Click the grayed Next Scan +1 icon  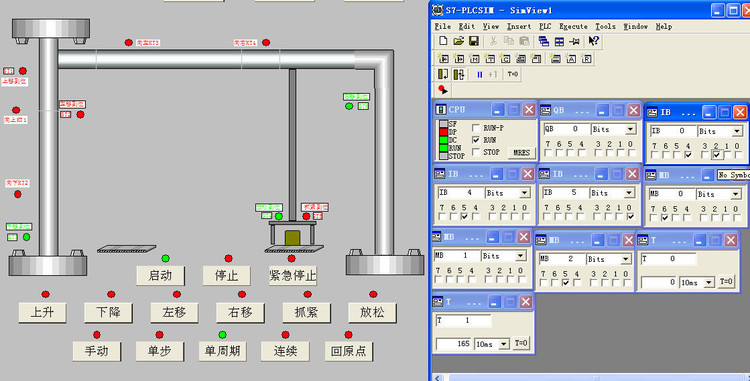tap(493, 75)
